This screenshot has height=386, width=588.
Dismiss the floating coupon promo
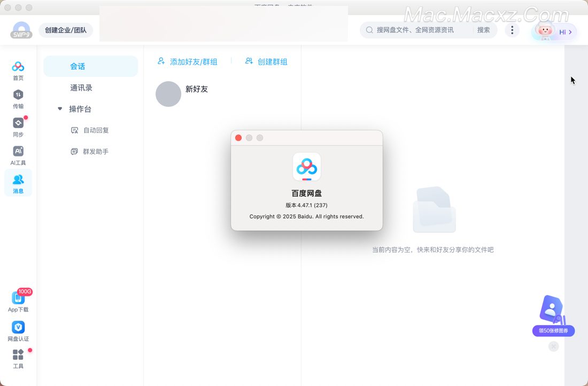553,346
